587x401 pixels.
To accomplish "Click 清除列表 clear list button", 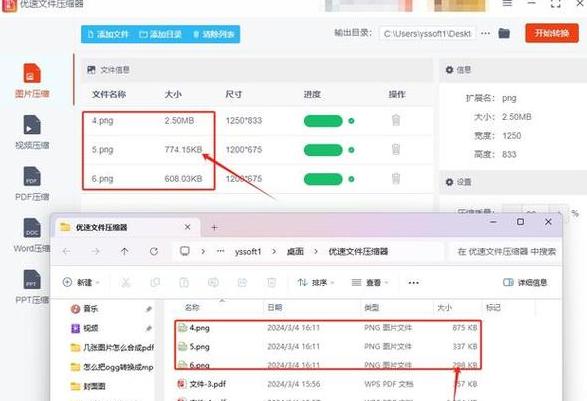I will 214,34.
